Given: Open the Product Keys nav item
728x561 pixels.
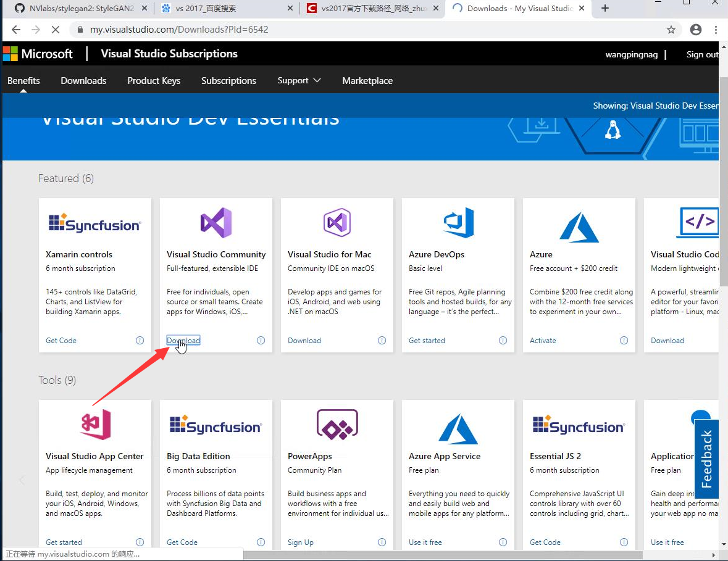Looking at the screenshot, I should (x=154, y=81).
